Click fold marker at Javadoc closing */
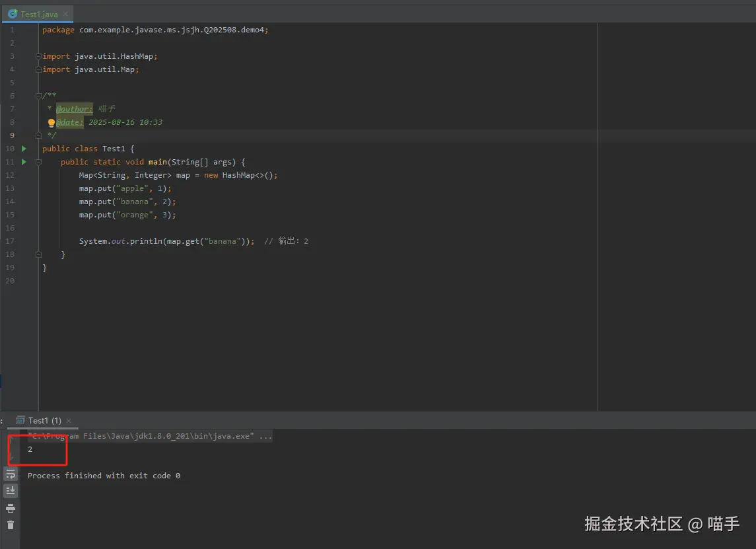Image resolution: width=756 pixels, height=549 pixels. click(38, 135)
